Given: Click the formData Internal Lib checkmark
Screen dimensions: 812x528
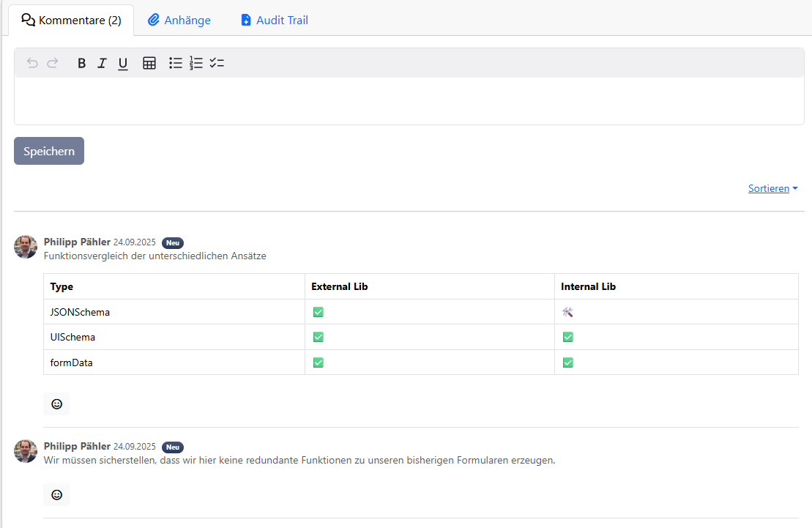Looking at the screenshot, I should (567, 362).
